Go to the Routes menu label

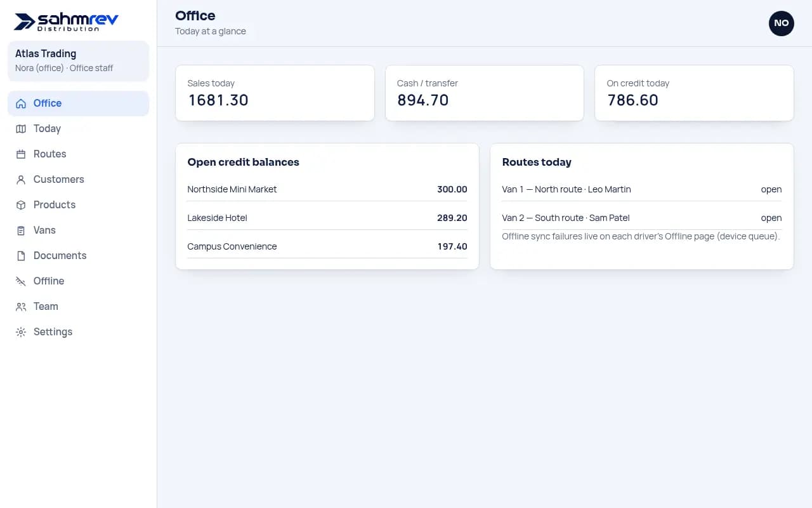click(49, 154)
